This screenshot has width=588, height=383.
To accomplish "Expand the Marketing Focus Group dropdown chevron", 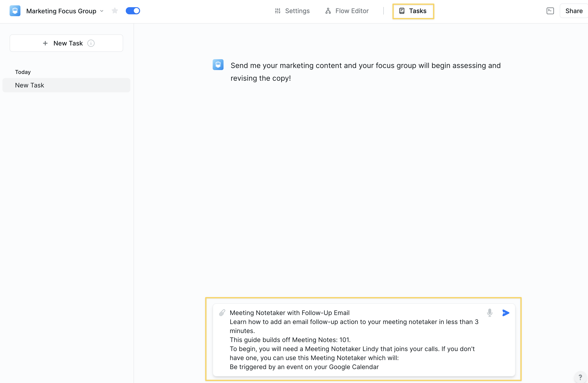I will (102, 11).
